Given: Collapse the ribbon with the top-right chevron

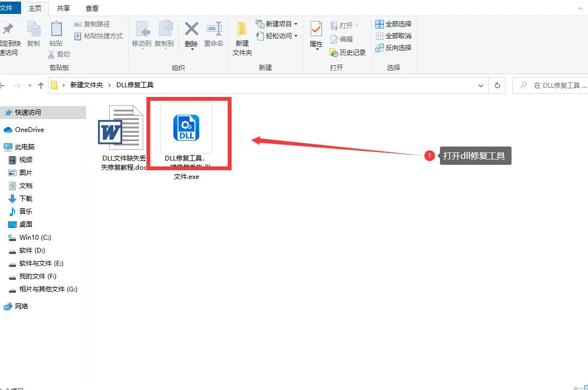Looking at the screenshot, I should click(x=580, y=8).
